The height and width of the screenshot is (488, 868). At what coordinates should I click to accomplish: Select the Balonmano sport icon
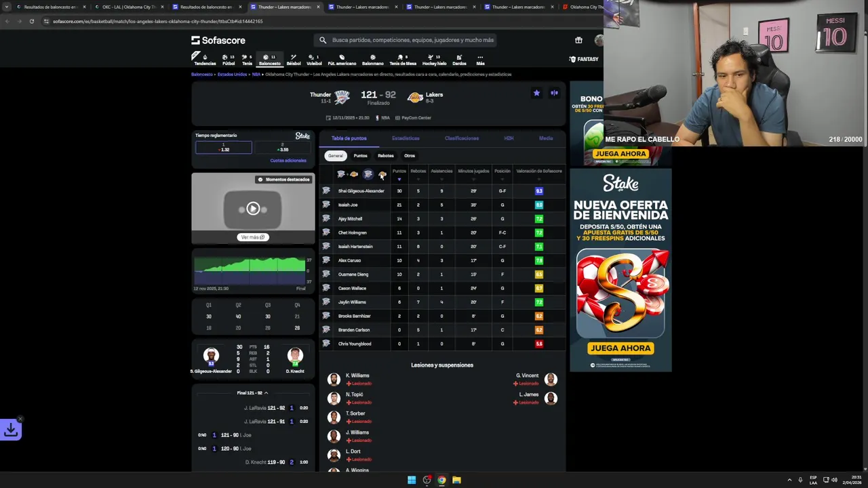[372, 60]
